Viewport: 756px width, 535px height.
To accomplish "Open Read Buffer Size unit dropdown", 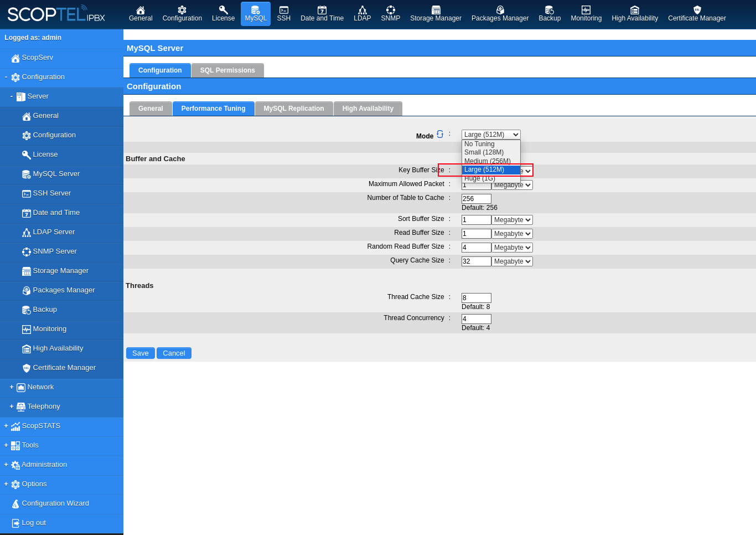I will click(x=512, y=234).
